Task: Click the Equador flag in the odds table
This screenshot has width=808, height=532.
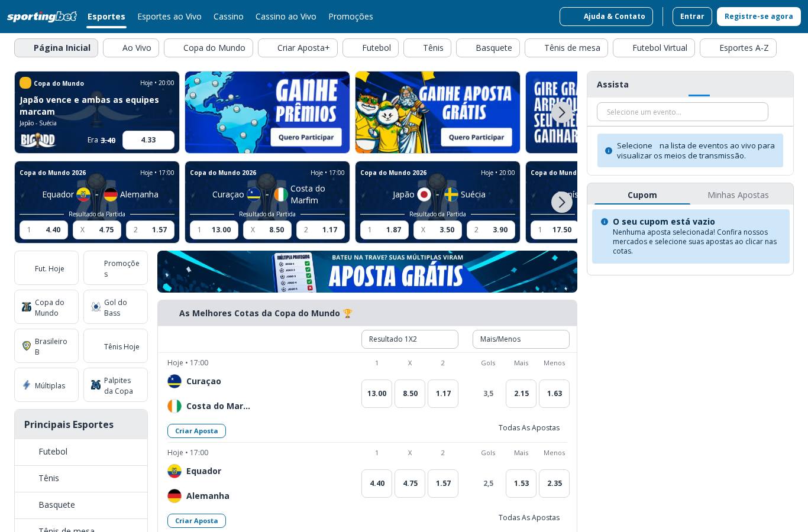Action: tap(174, 471)
